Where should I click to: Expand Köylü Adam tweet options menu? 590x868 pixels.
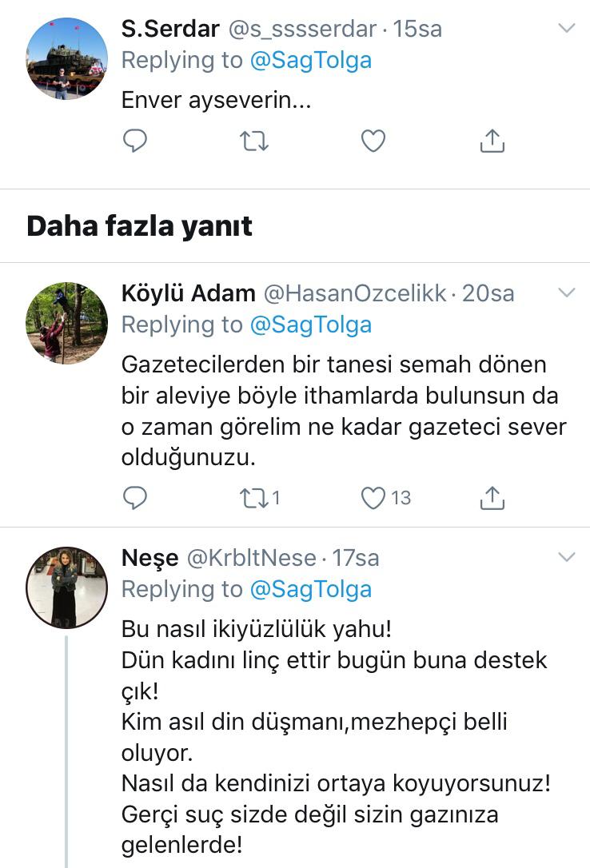[566, 293]
